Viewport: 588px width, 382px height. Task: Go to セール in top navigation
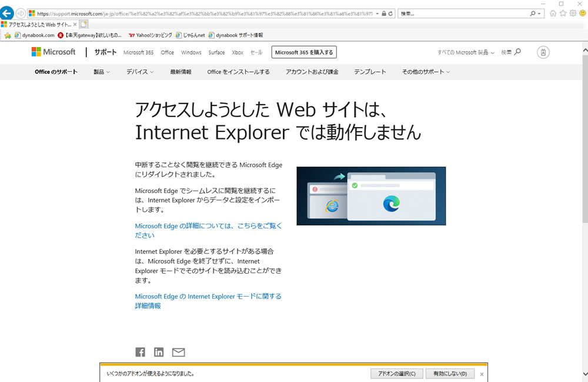coord(256,52)
